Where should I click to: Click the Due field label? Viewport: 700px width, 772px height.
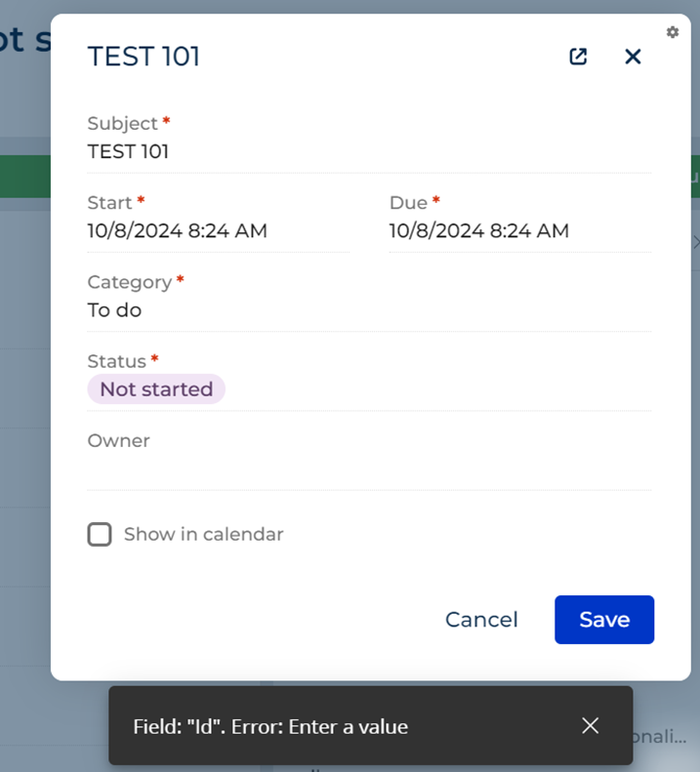click(408, 203)
